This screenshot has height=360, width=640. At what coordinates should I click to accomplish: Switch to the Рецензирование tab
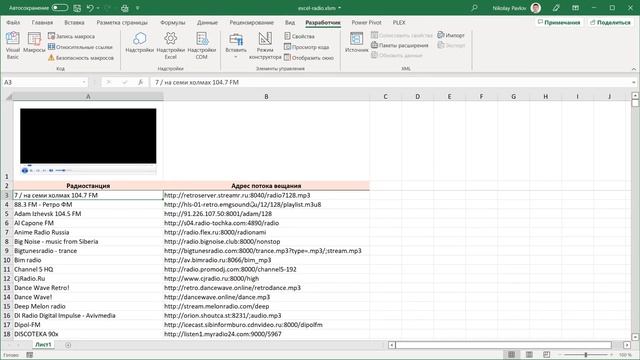pos(251,22)
